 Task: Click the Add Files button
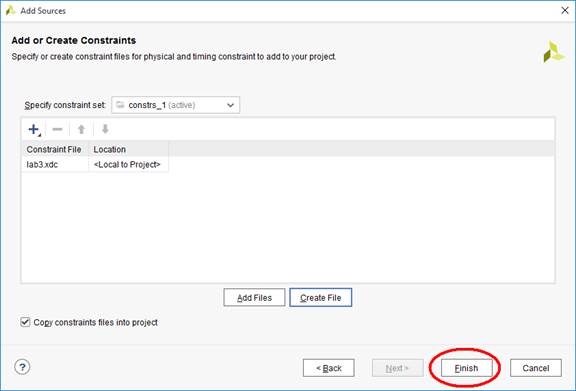click(254, 297)
